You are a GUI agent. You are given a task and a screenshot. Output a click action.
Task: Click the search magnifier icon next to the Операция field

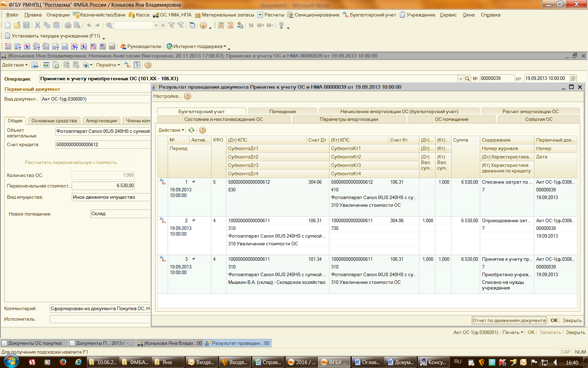coord(467,79)
